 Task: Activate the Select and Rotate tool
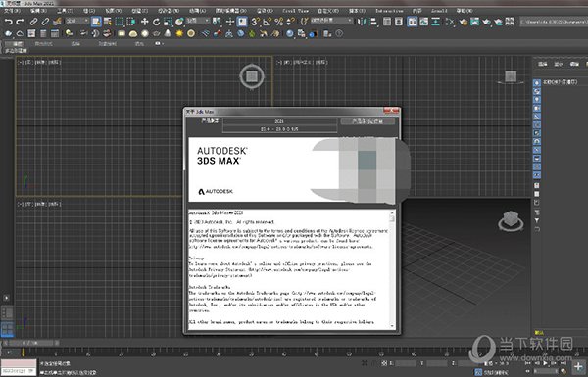tap(156, 22)
